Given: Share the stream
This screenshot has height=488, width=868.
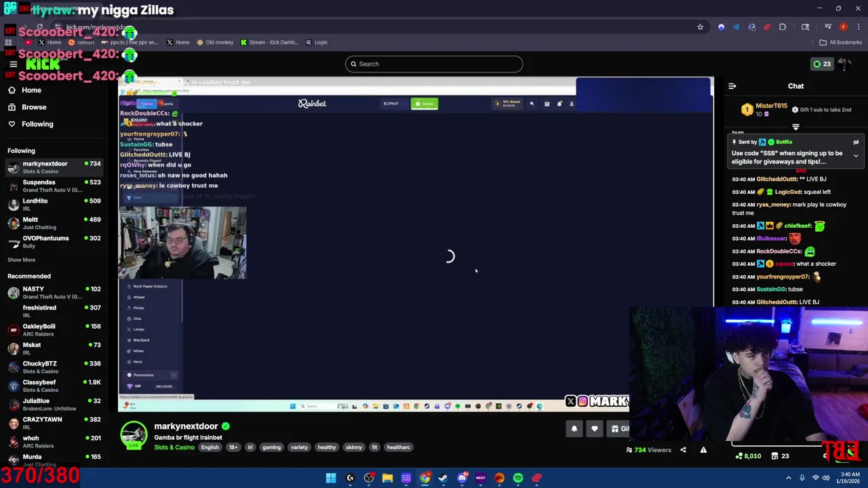Looking at the screenshot, I should 683,450.
